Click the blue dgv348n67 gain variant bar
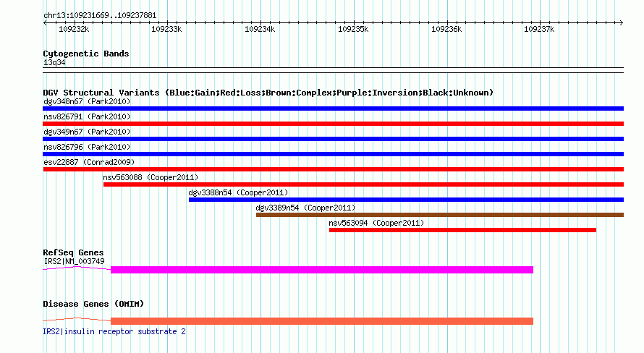This screenshot has width=644, height=353. (333, 109)
